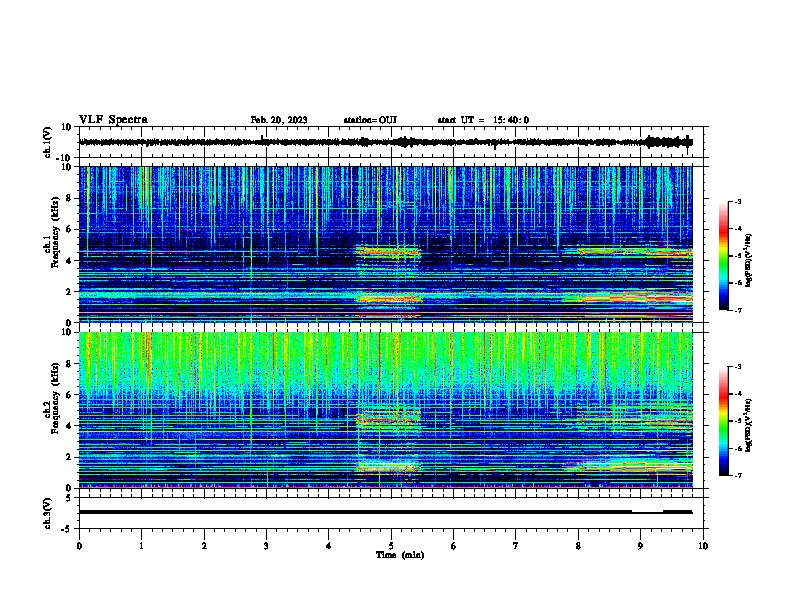The image size is (792, 612).
Task: Click the "5" tick on ch.3(V) axis
Action: point(69,498)
